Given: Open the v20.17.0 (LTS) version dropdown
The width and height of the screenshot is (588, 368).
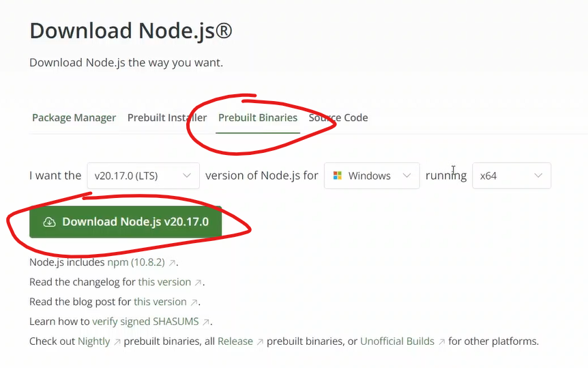Looking at the screenshot, I should 143,175.
